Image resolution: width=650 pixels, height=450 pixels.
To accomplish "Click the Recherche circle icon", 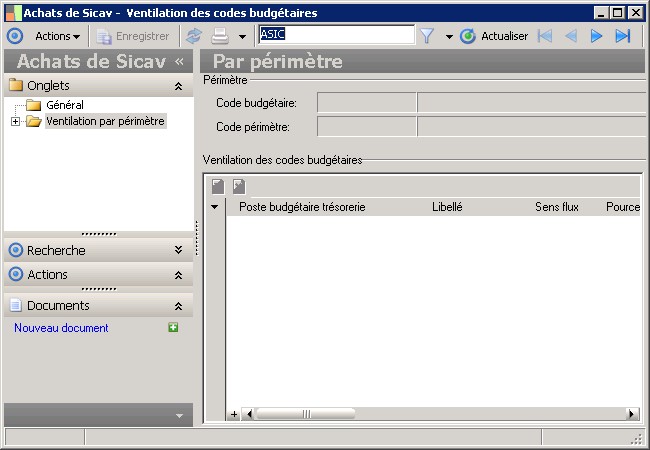I will click(x=16, y=250).
